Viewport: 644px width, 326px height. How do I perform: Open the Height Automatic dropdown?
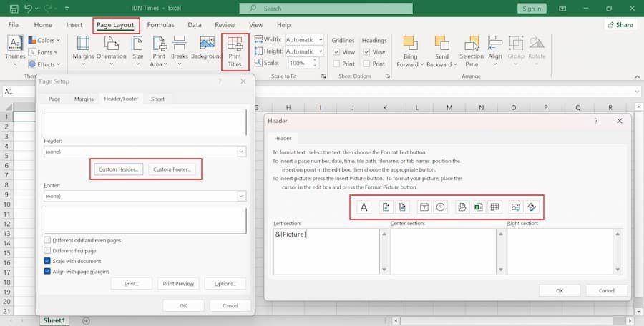pyautogui.click(x=321, y=51)
